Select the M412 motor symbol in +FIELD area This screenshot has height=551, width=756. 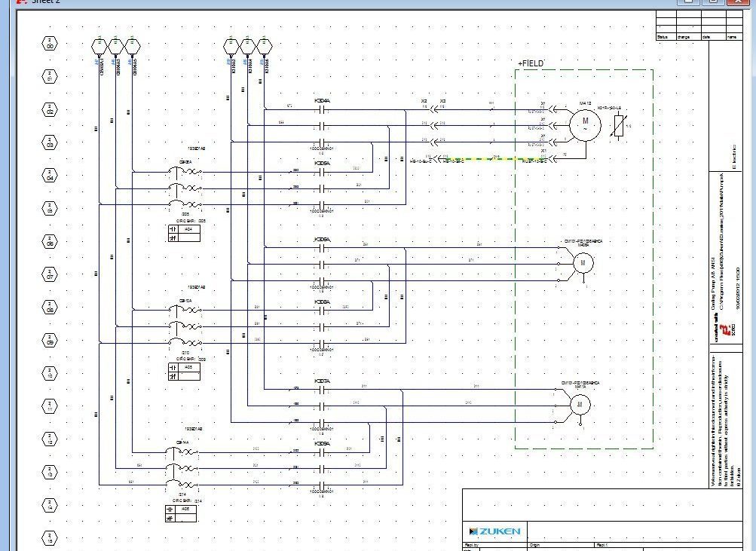[x=585, y=123]
